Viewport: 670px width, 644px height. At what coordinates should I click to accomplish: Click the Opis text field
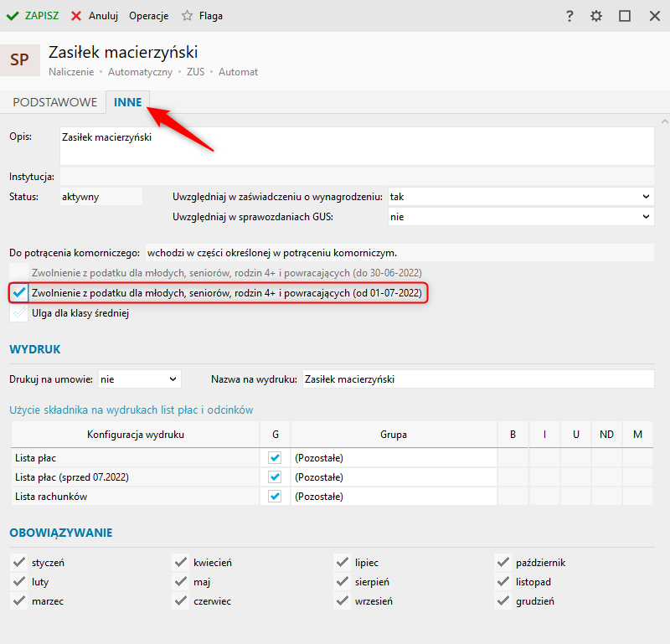357,147
